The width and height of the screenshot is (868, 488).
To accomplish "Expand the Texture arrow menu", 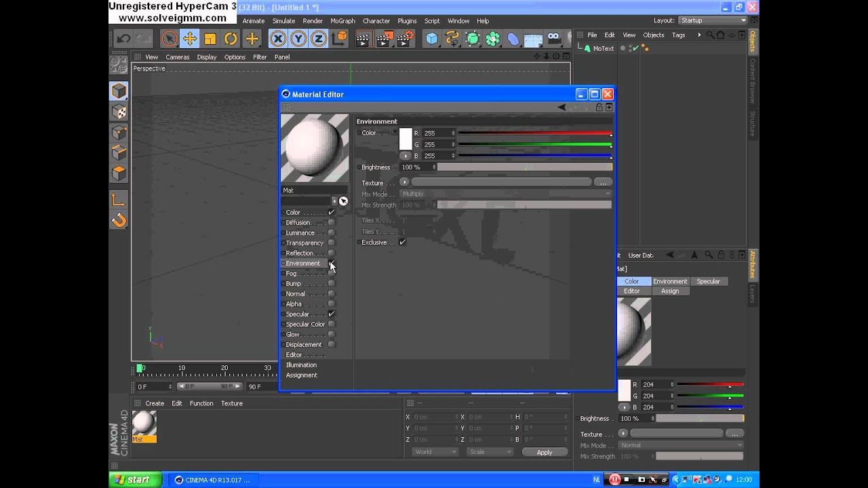I will (x=404, y=182).
